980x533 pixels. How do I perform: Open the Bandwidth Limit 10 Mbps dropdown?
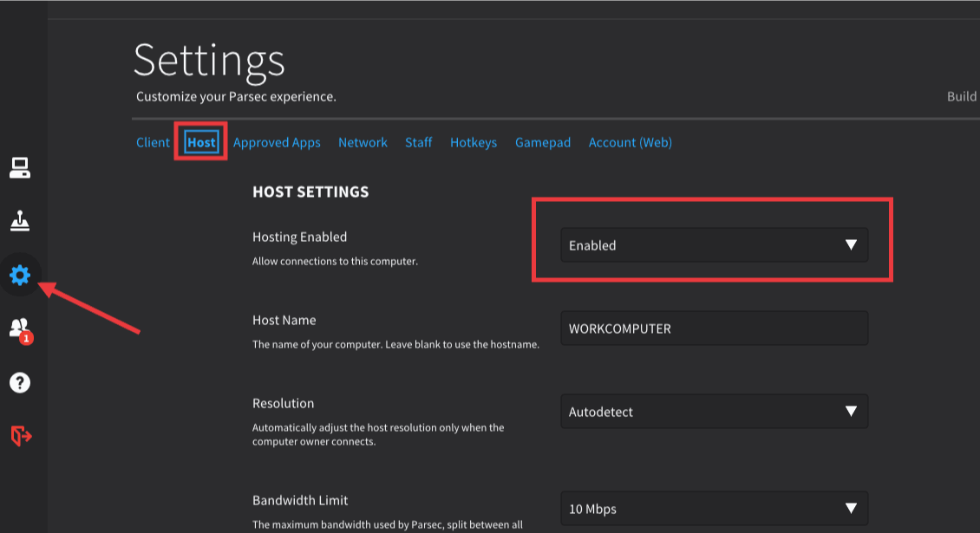point(713,509)
